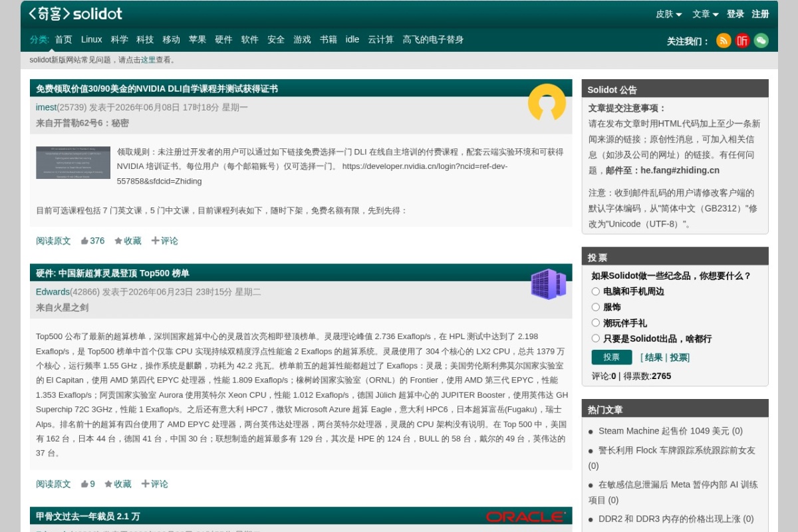Select the 电脑和手机周边 poll option
Image resolution: width=798 pixels, height=532 pixels.
(x=596, y=291)
